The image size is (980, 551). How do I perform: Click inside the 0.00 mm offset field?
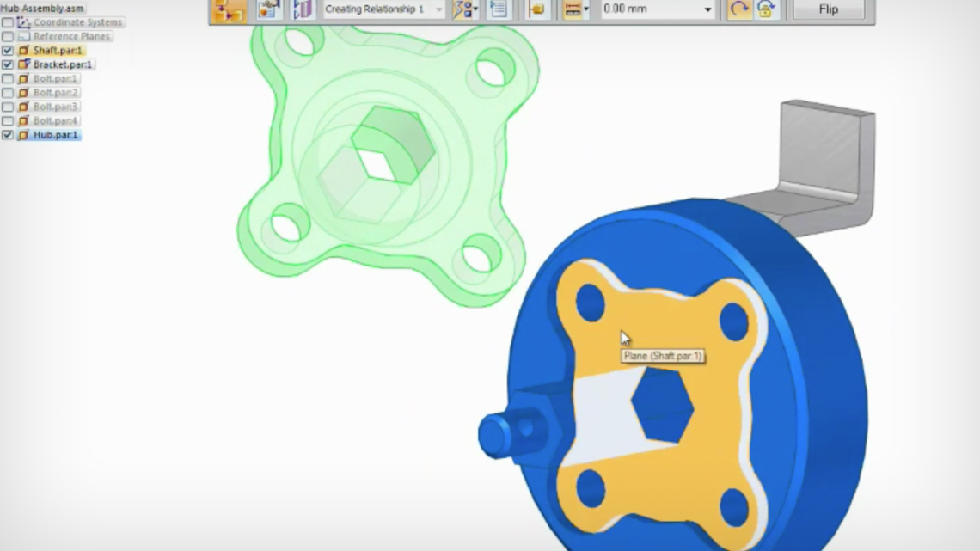pos(645,9)
